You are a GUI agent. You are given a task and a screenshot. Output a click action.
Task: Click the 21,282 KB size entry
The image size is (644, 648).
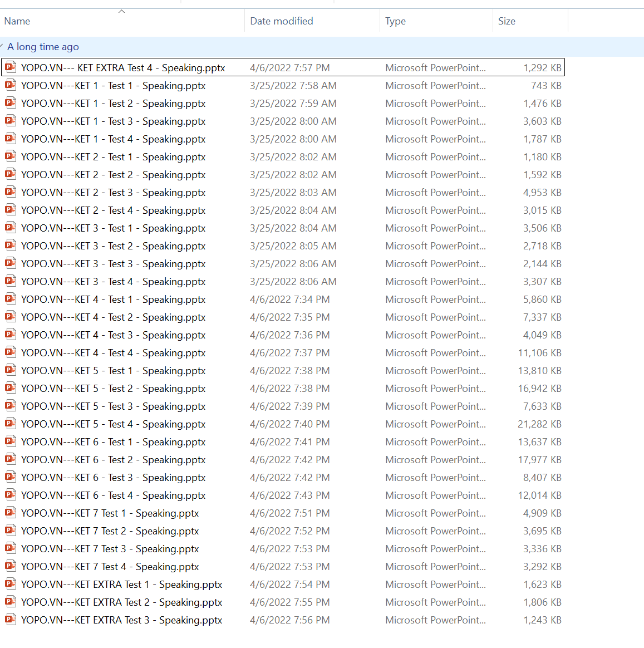point(539,424)
